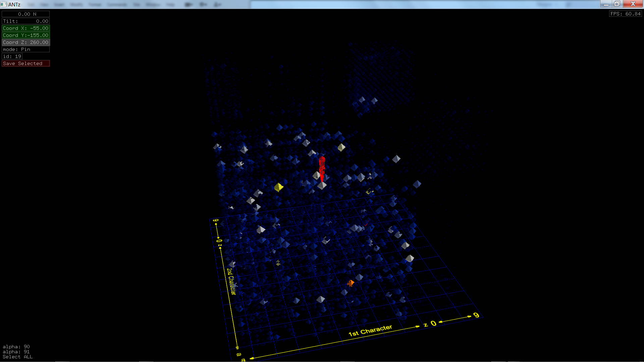
Task: Click the yellow 9 at the 1st Character axis end
Action: pos(476,315)
